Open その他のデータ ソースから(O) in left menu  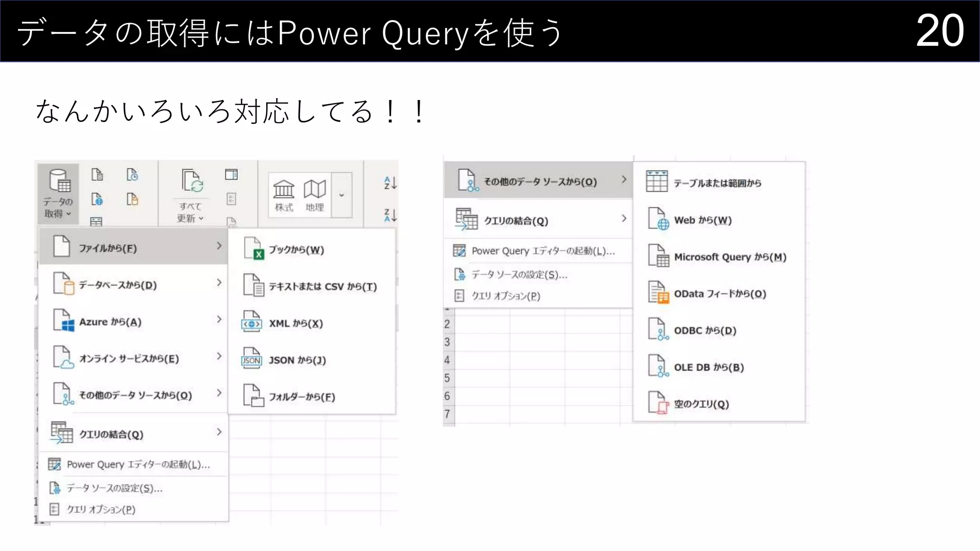pos(134,395)
